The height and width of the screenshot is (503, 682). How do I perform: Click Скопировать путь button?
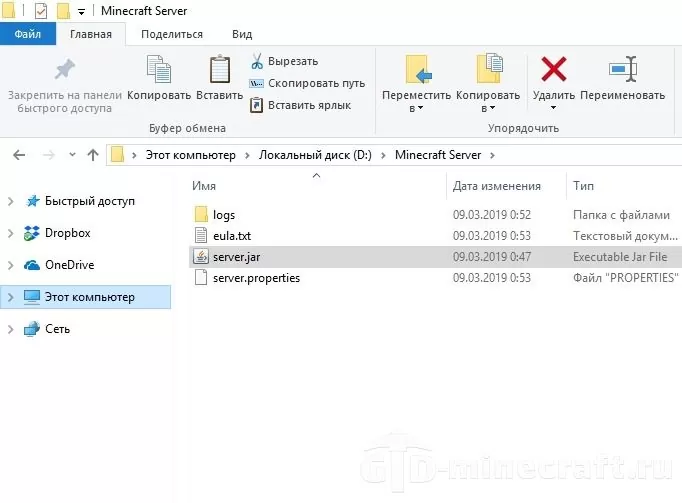(x=308, y=83)
